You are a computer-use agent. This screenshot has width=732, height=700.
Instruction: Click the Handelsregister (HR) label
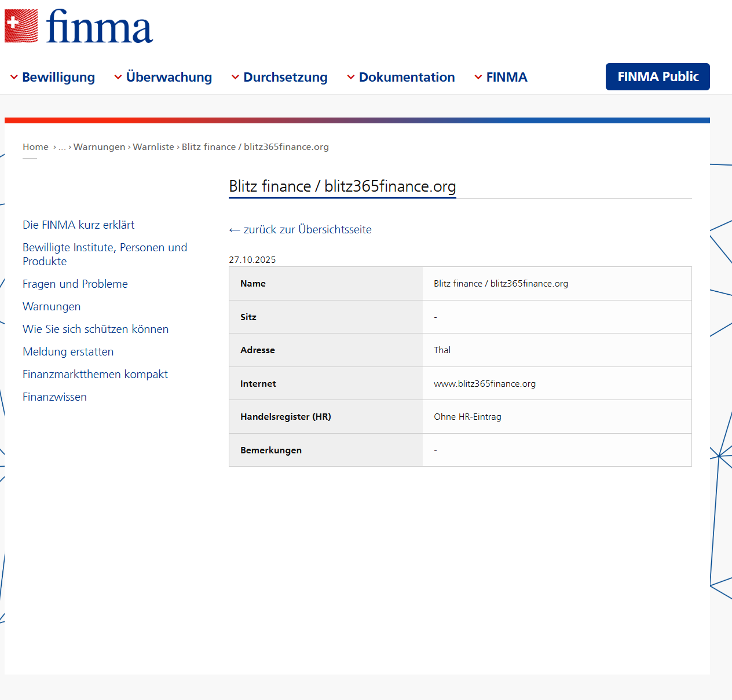286,417
